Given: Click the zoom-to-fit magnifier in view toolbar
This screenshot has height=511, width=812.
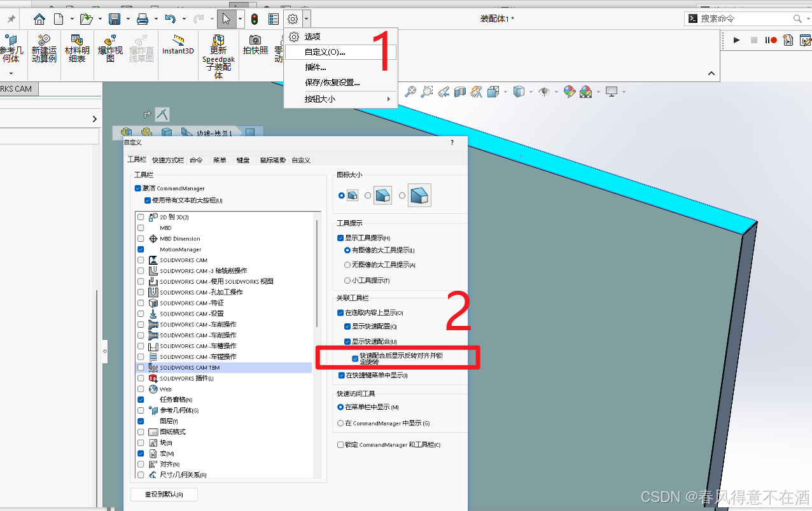Looking at the screenshot, I should 410,92.
